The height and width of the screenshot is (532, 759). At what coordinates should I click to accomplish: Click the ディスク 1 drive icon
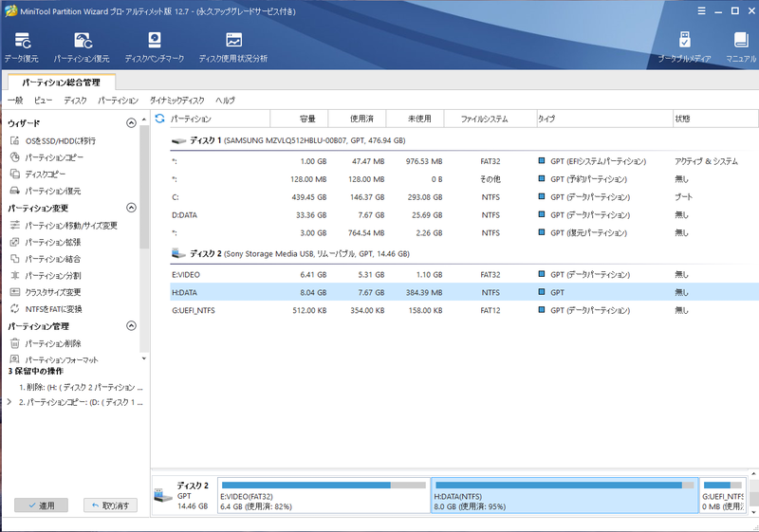tap(178, 140)
